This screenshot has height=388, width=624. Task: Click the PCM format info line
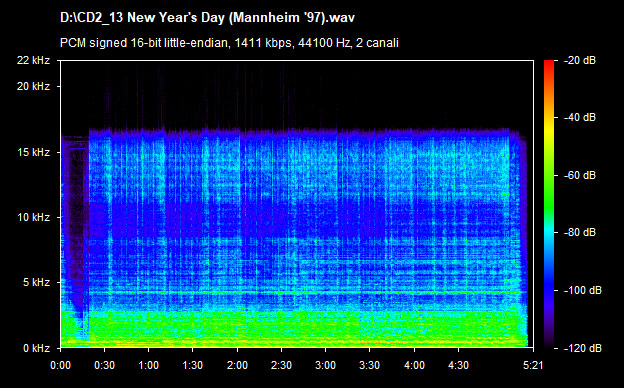coord(229,43)
